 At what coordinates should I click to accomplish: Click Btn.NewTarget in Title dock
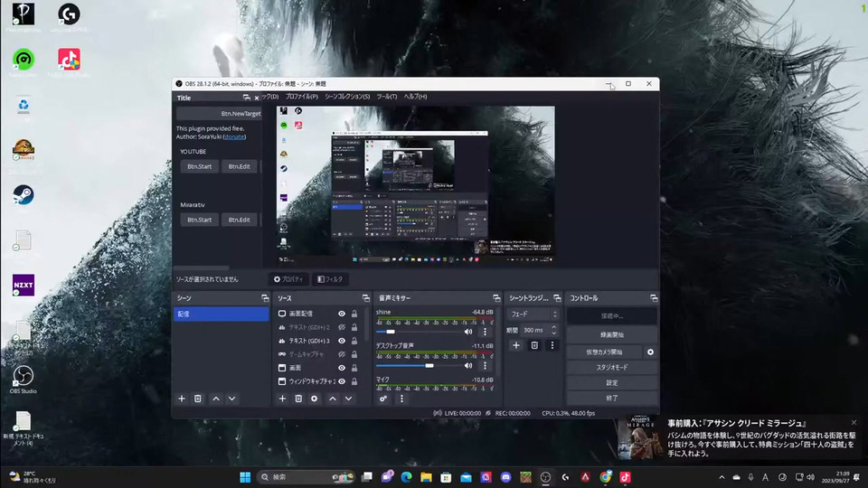pyautogui.click(x=219, y=114)
